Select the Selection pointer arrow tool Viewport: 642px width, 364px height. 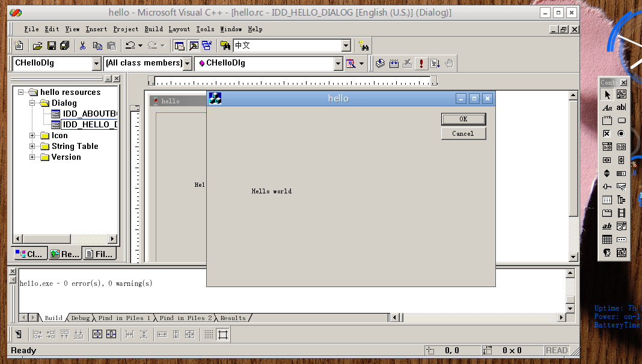tap(607, 94)
